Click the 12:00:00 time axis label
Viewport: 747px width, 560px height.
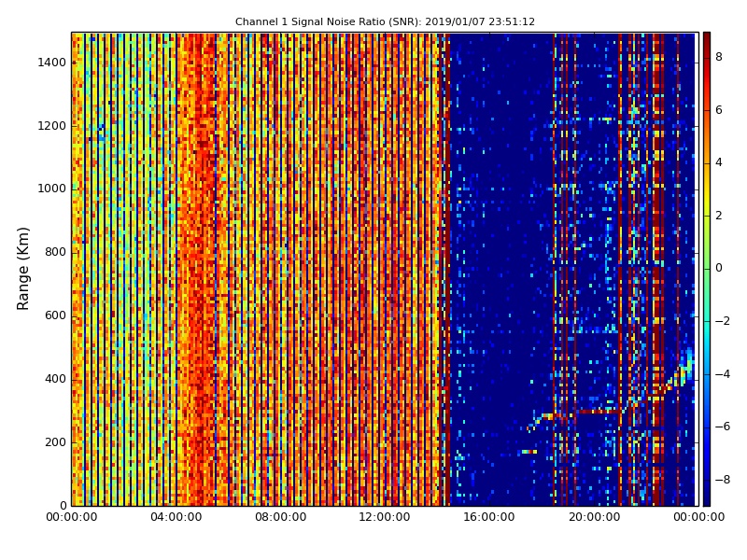385,517
